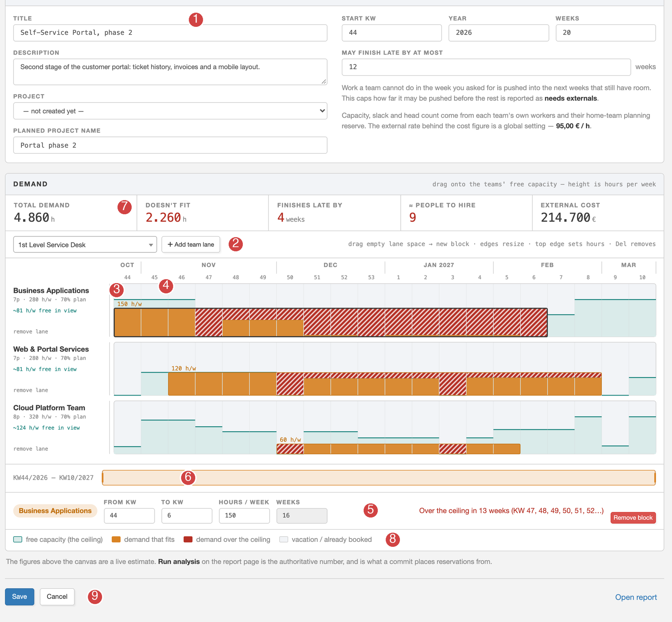Click the DEC month header
Viewport: 672px width, 622px height.
tap(331, 265)
